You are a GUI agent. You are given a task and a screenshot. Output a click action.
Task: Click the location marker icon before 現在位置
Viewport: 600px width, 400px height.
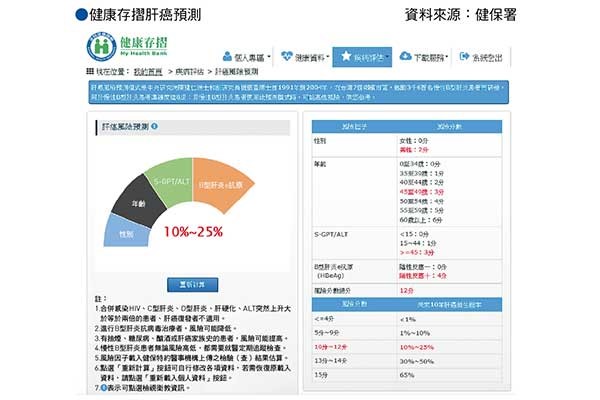(86, 73)
